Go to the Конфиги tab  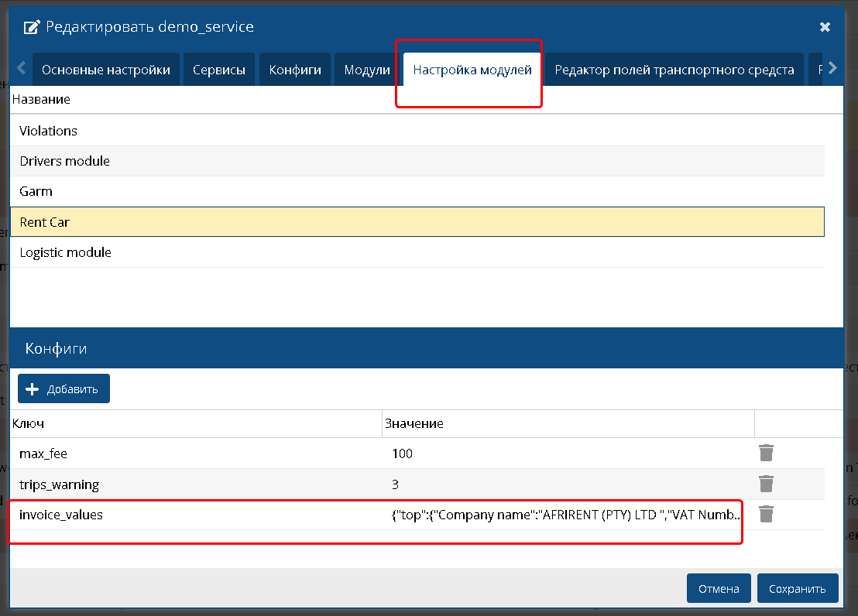point(295,70)
